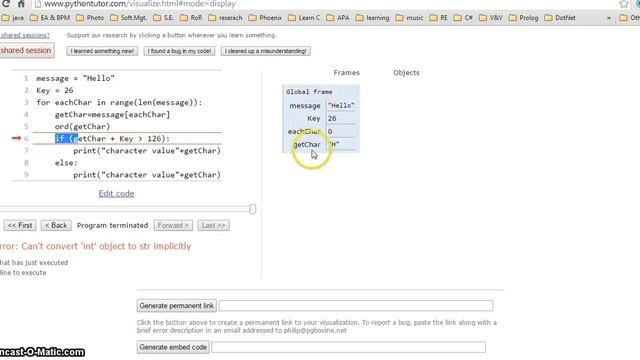640x360 pixels.
Task: Click the permanent link text field
Action: 356,306
